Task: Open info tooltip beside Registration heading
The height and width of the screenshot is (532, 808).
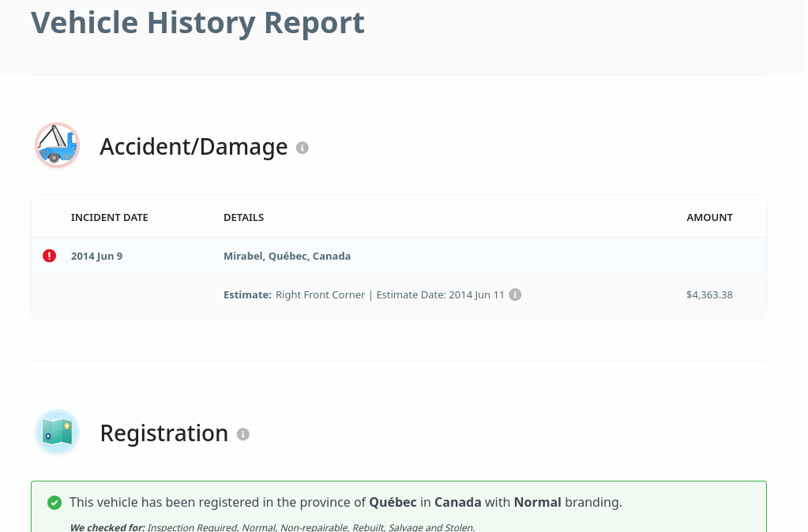Action: point(243,434)
